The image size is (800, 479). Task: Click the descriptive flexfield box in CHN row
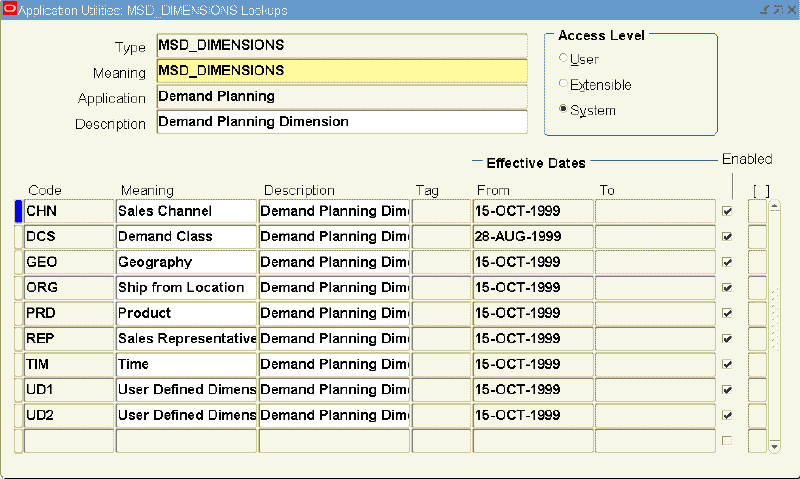click(757, 211)
